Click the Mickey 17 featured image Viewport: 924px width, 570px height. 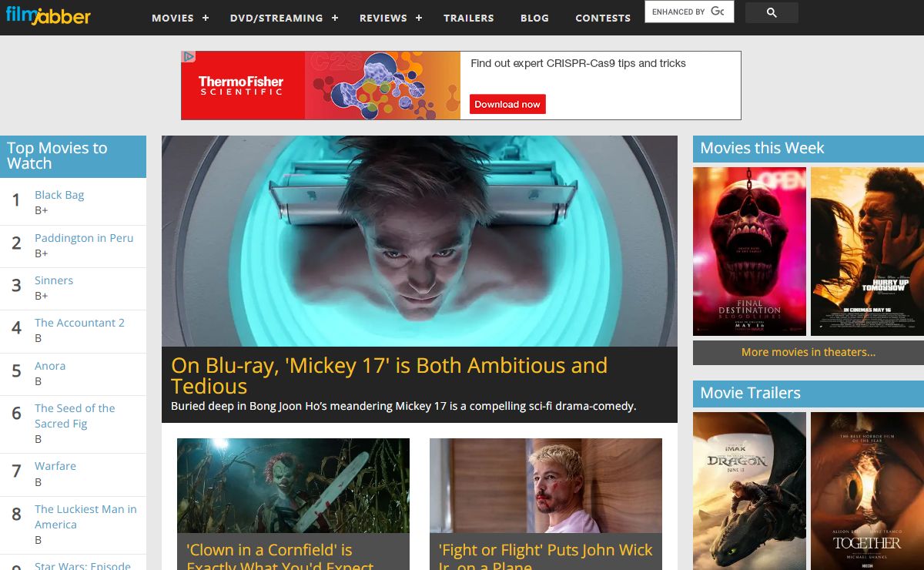tap(420, 241)
